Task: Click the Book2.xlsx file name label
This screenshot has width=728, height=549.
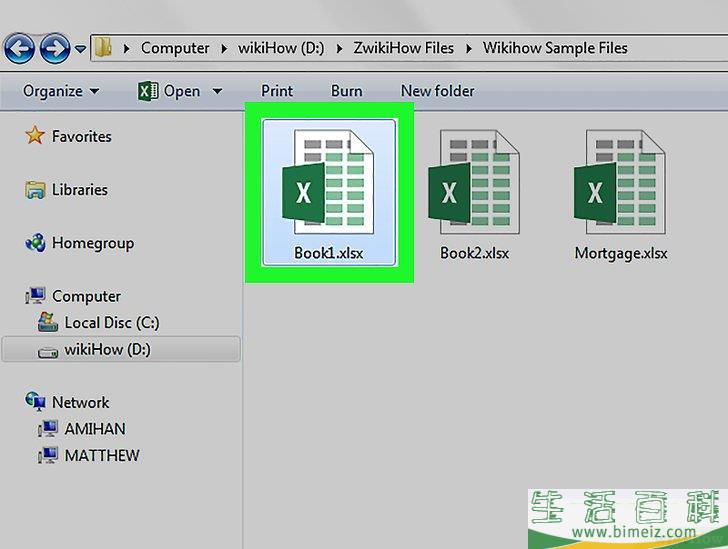Action: coord(474,253)
